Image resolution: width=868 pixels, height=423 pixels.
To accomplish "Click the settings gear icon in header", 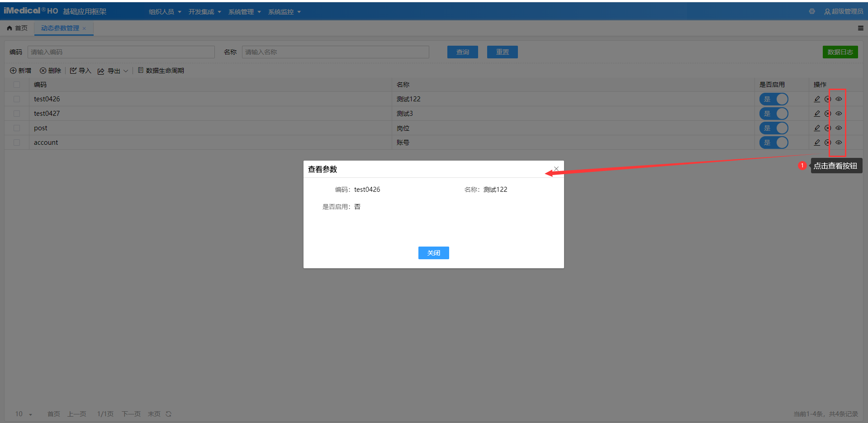I will coord(812,11).
